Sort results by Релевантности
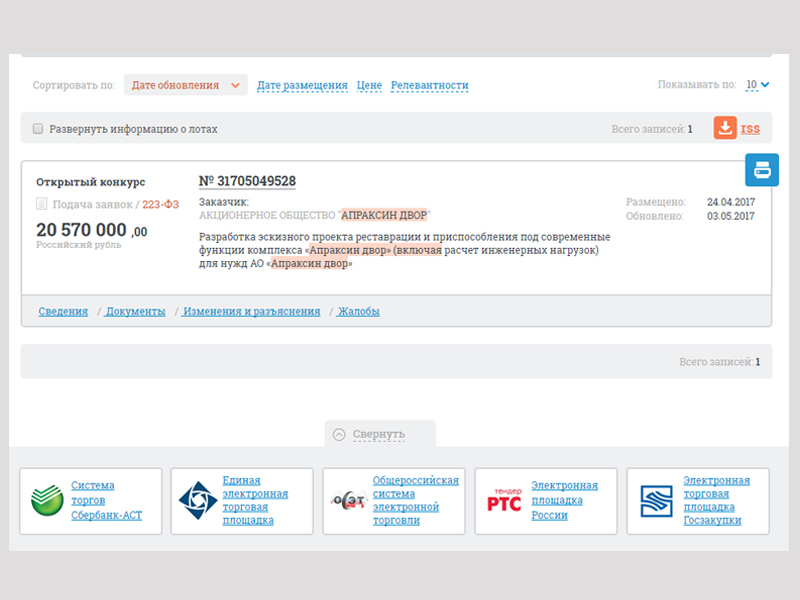The height and width of the screenshot is (600, 800). [430, 85]
